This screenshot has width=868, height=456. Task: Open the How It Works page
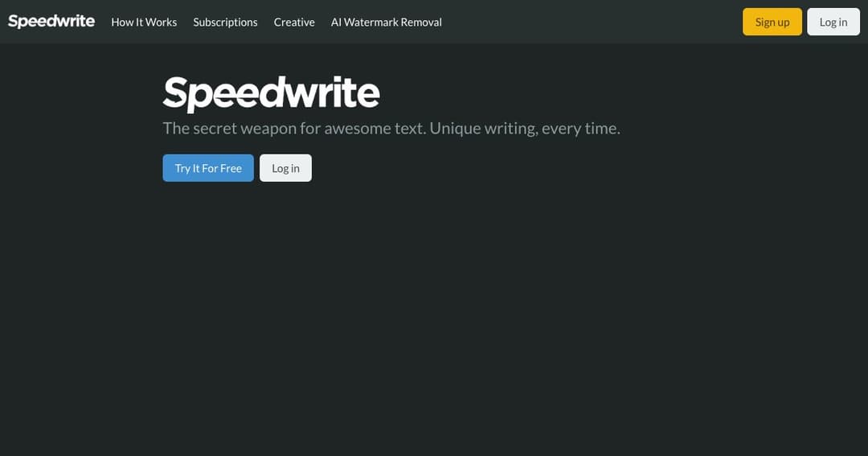coord(144,23)
